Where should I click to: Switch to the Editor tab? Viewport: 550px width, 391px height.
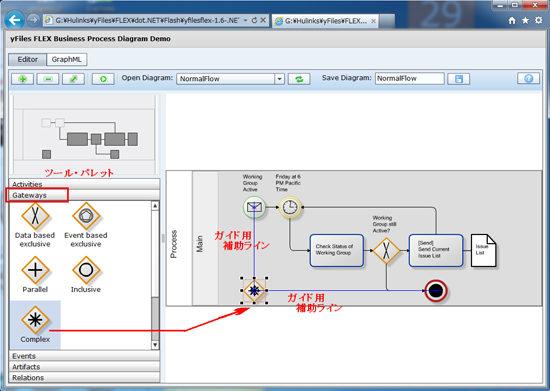27,59
